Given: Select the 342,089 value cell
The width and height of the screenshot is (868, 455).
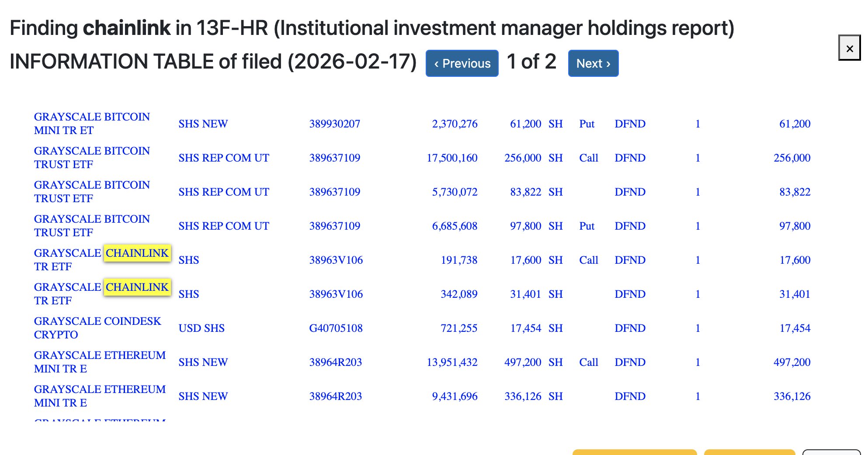Looking at the screenshot, I should [x=459, y=294].
